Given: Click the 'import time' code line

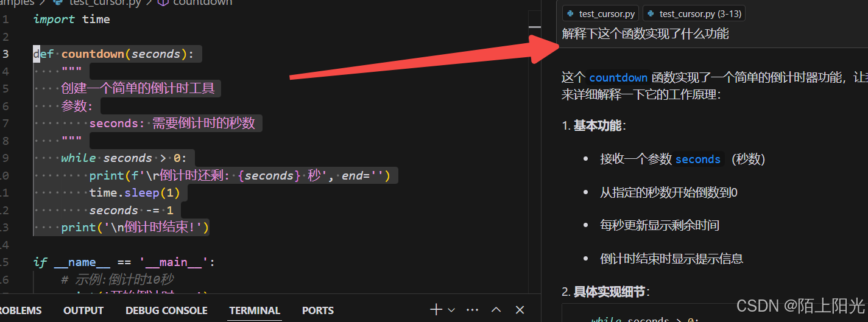Looking at the screenshot, I should click(71, 19).
